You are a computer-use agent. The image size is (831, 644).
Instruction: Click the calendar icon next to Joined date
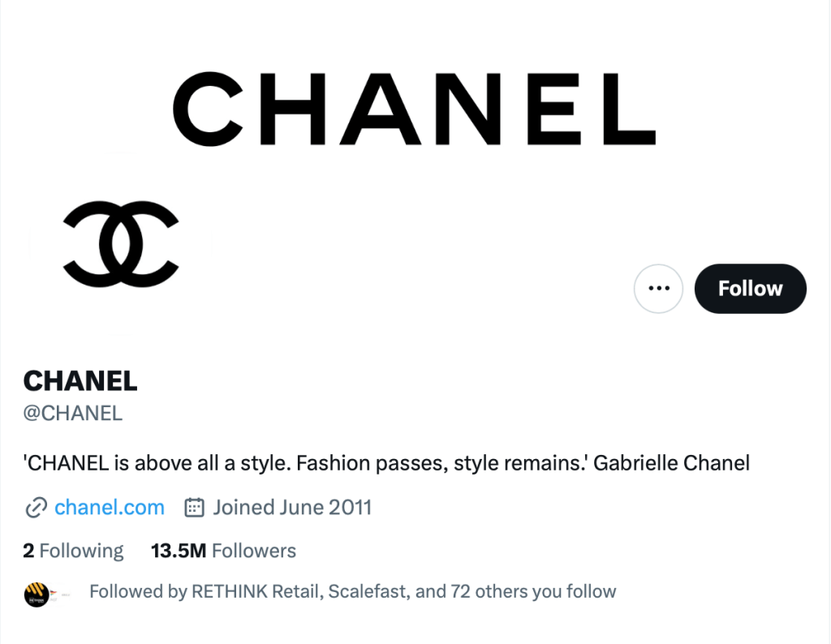[x=194, y=509]
